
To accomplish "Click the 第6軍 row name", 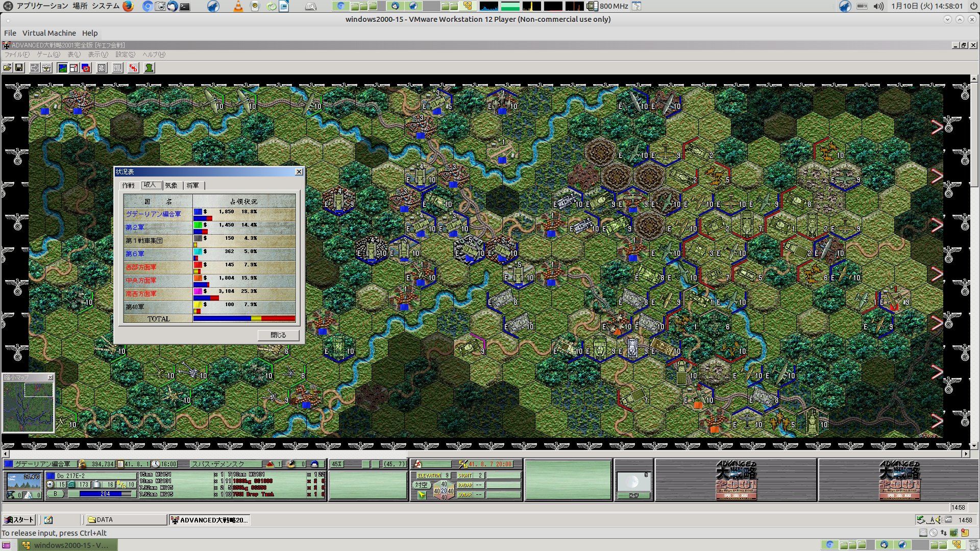I will tap(135, 254).
